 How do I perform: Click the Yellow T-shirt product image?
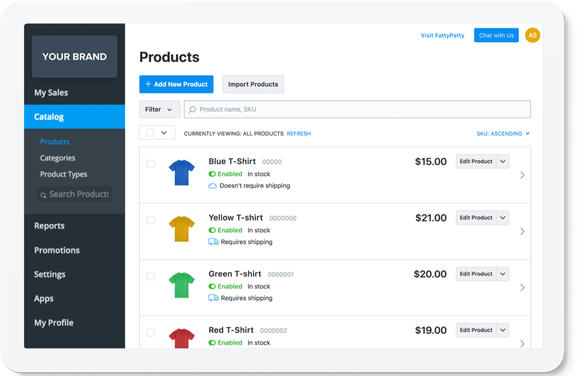(x=181, y=229)
